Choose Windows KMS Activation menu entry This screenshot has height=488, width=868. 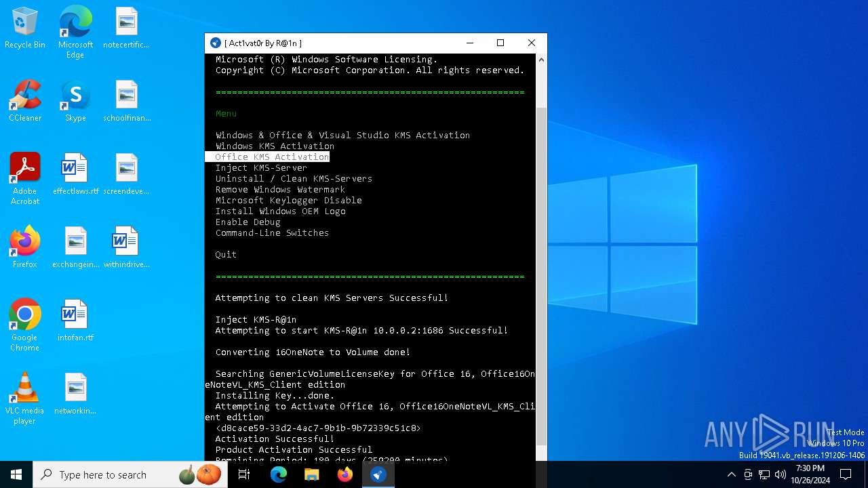coord(275,146)
